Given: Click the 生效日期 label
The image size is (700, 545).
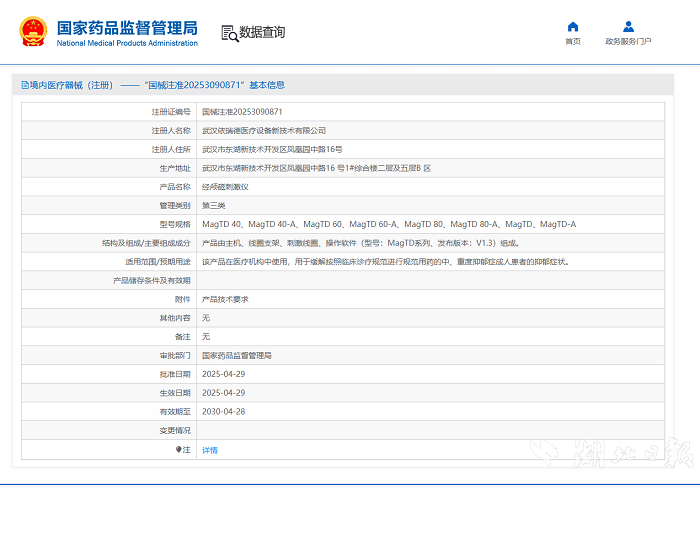Looking at the screenshot, I should pyautogui.click(x=175, y=393).
